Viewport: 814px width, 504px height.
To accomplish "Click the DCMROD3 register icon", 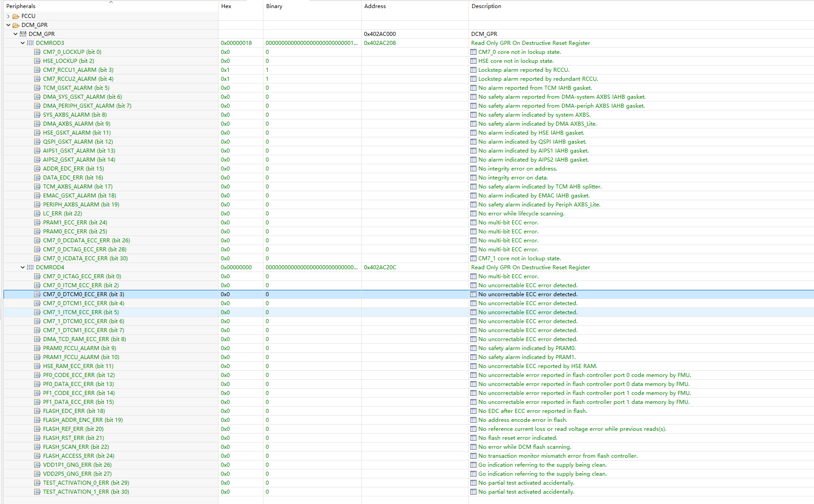I will pos(31,43).
